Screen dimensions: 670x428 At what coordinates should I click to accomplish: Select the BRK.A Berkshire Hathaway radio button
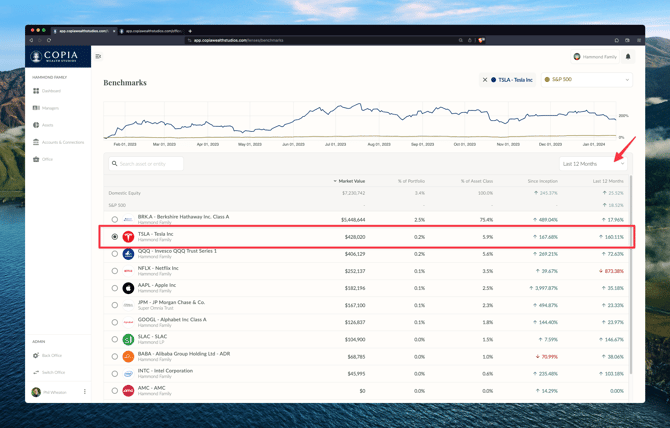pyautogui.click(x=115, y=219)
